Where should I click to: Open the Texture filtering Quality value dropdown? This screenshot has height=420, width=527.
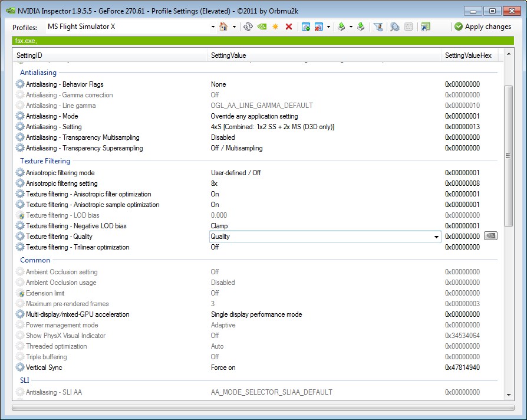[436, 237]
